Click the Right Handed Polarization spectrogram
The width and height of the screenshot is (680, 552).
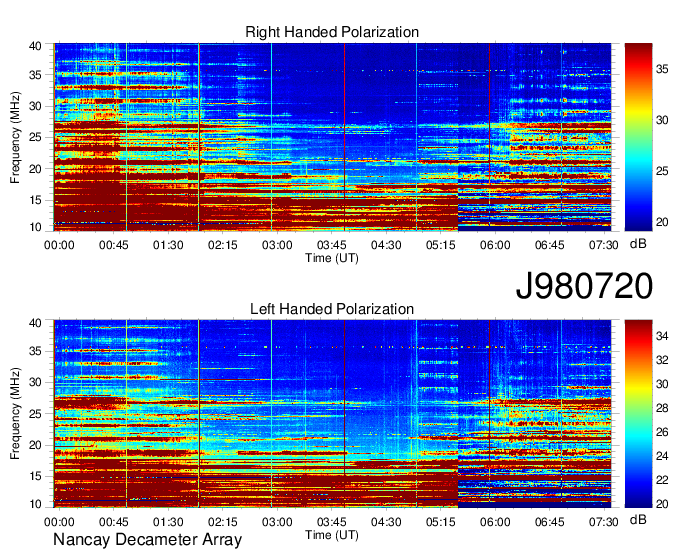tap(332, 137)
